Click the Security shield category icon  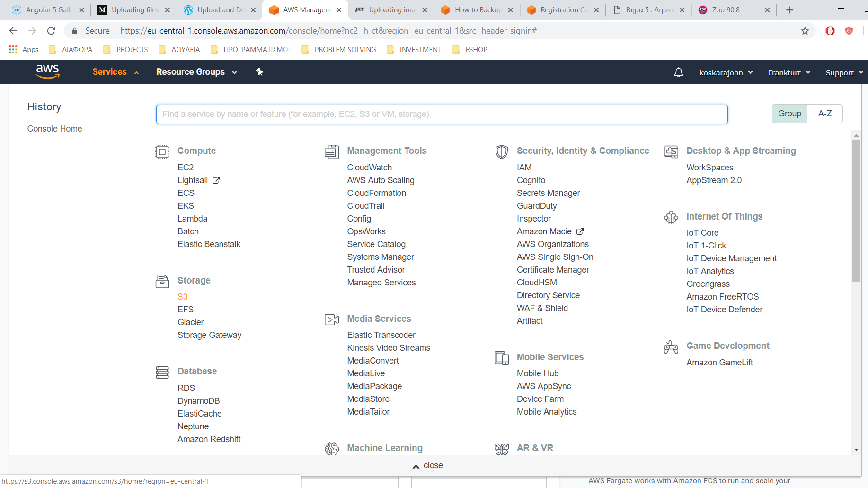click(502, 151)
